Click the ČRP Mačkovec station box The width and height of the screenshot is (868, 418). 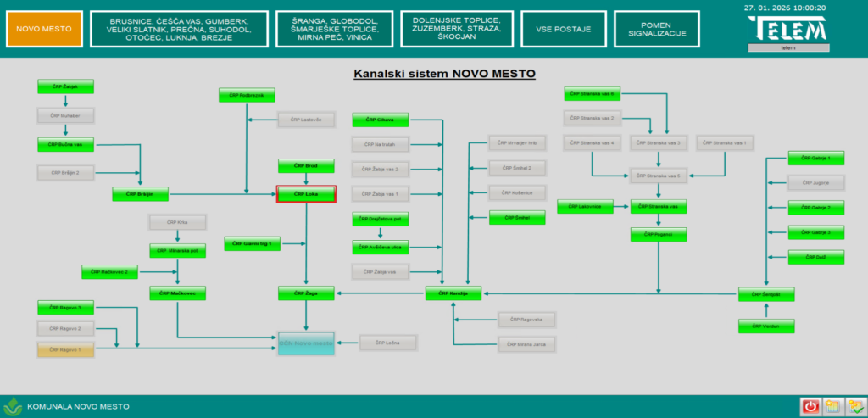pyautogui.click(x=177, y=293)
